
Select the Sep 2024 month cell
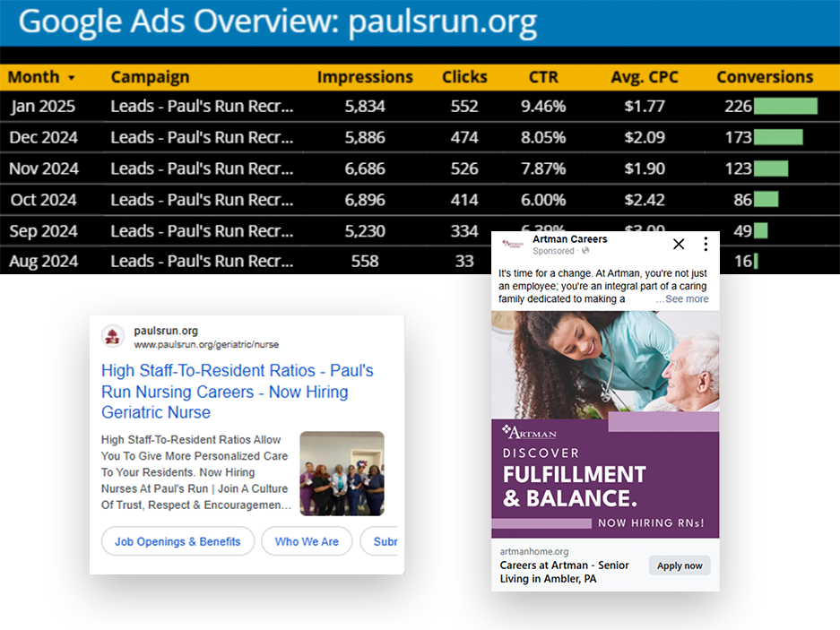(43, 231)
